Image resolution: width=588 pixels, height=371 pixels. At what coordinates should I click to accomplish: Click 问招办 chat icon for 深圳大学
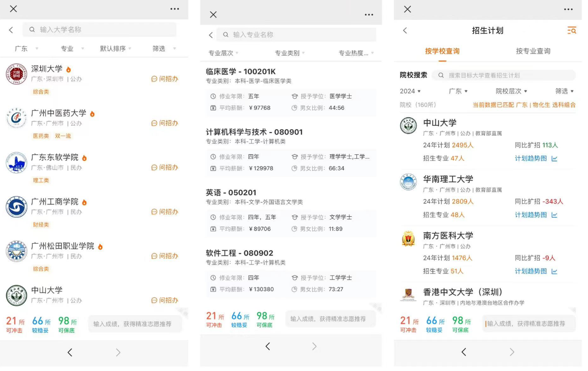click(x=154, y=79)
